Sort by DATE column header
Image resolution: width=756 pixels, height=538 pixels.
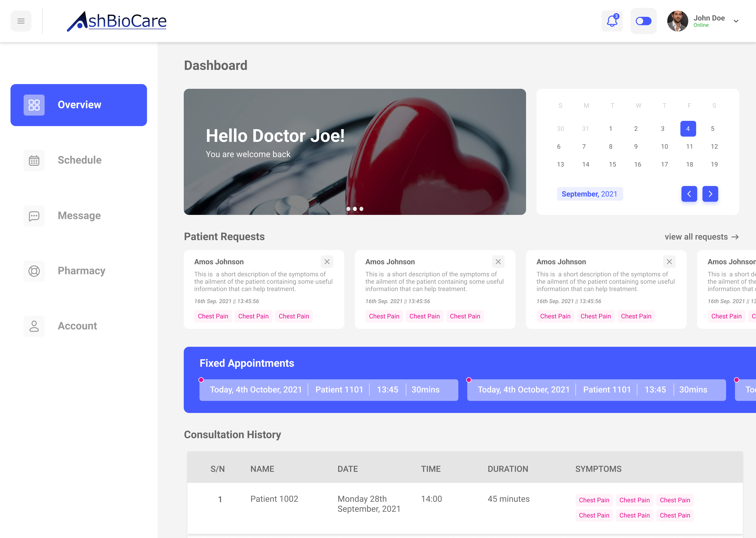[348, 469]
